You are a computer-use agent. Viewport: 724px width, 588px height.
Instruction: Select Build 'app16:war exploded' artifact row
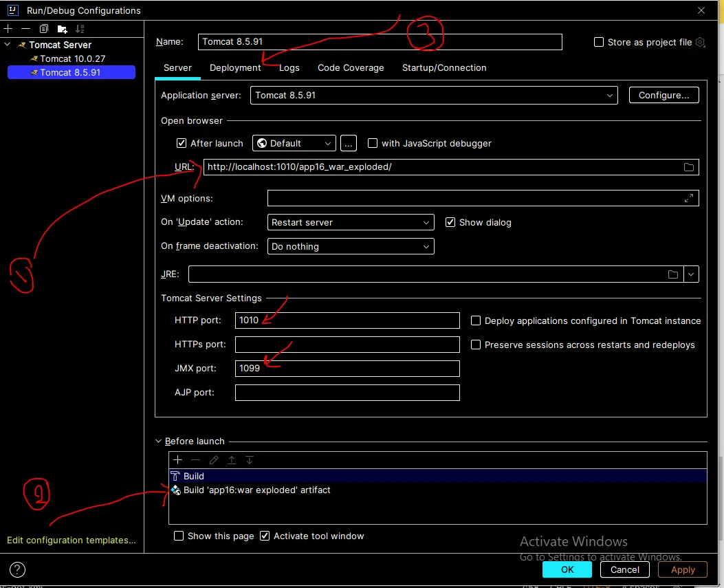[438, 490]
